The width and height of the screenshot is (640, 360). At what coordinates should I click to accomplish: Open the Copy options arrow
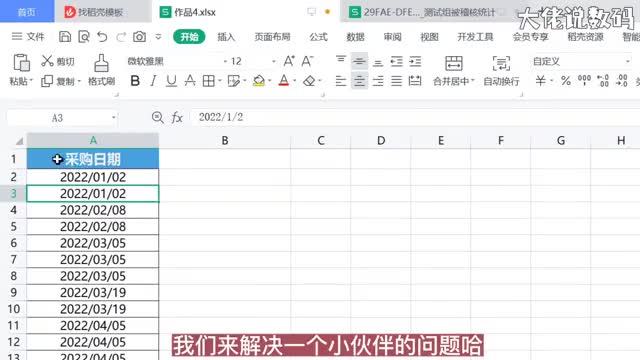tap(79, 81)
